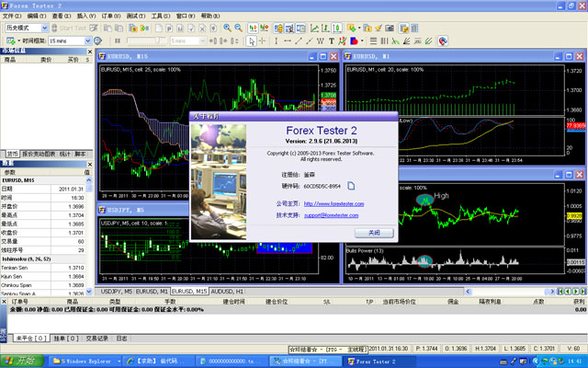Toggle the terminal panel button
588x368 pixels.
point(300,28)
